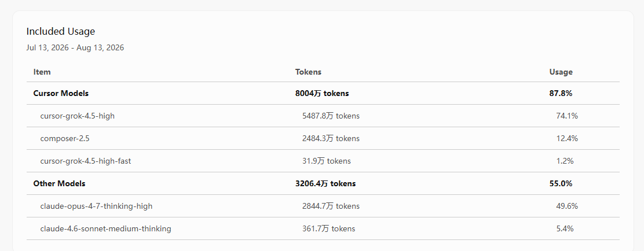Click the 3206.4万 tokens total value
Viewport: 644px width, 251px height.
[x=325, y=184]
